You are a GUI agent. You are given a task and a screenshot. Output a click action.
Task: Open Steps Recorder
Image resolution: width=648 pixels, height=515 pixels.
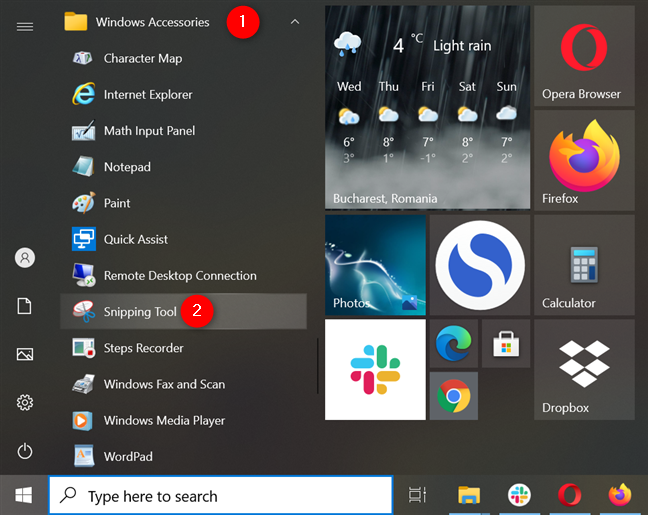click(183, 348)
